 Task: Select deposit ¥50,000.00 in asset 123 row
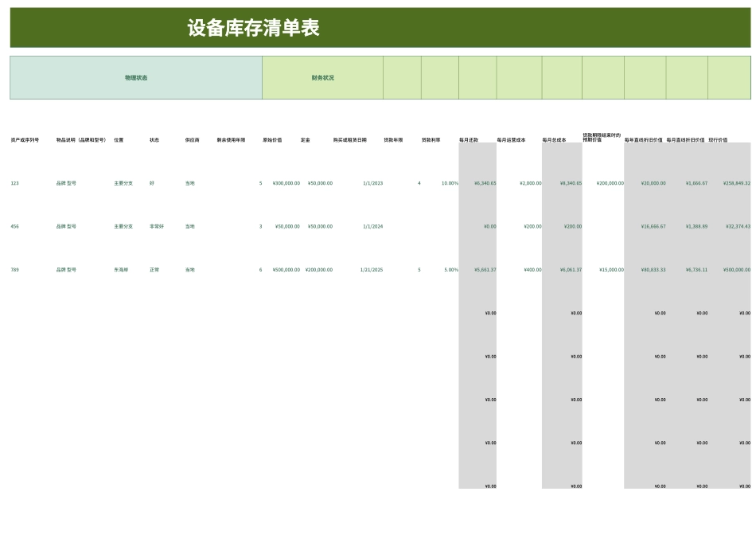[x=320, y=183]
